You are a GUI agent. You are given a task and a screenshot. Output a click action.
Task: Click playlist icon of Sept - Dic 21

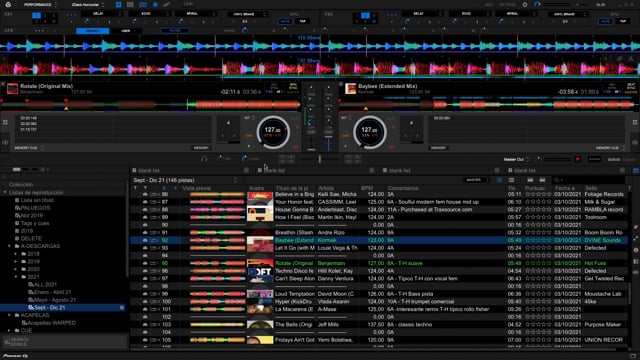(x=31, y=308)
